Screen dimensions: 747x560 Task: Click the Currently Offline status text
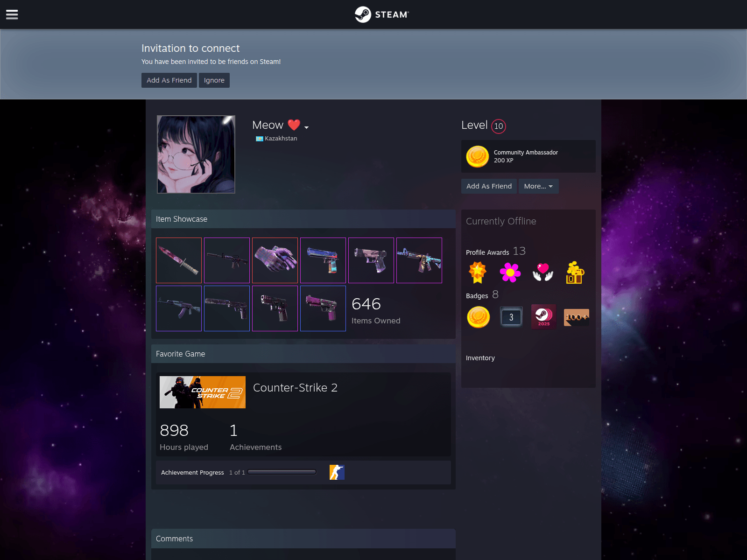tap(501, 221)
